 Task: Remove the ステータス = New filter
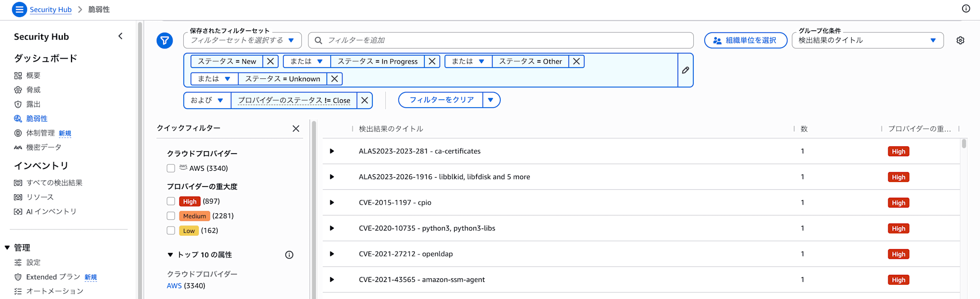point(270,61)
